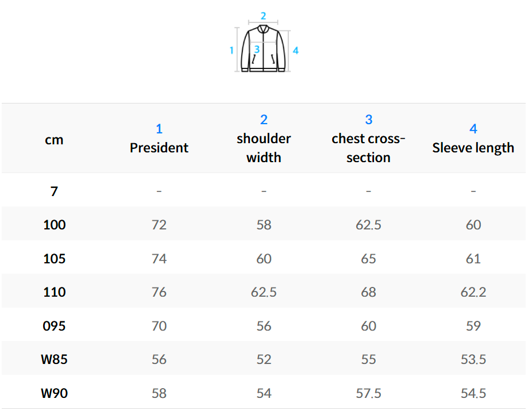Click blue number 1 left of jacket

tap(232, 50)
